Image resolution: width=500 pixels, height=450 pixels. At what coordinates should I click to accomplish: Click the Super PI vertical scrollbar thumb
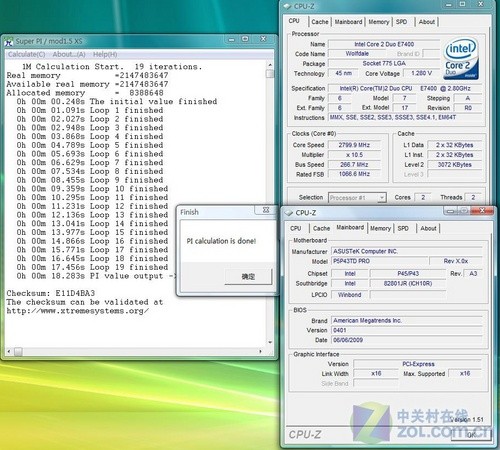click(x=270, y=74)
